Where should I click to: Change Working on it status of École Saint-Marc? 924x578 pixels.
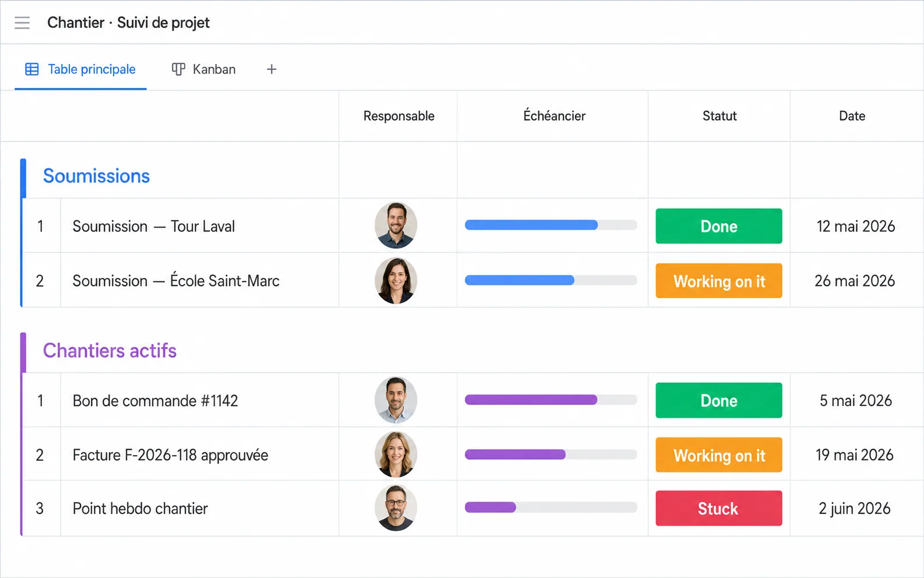tap(719, 281)
